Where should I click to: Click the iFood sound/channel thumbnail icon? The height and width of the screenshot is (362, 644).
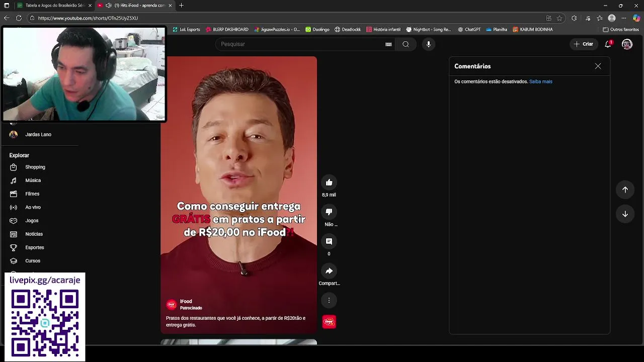coord(329,322)
